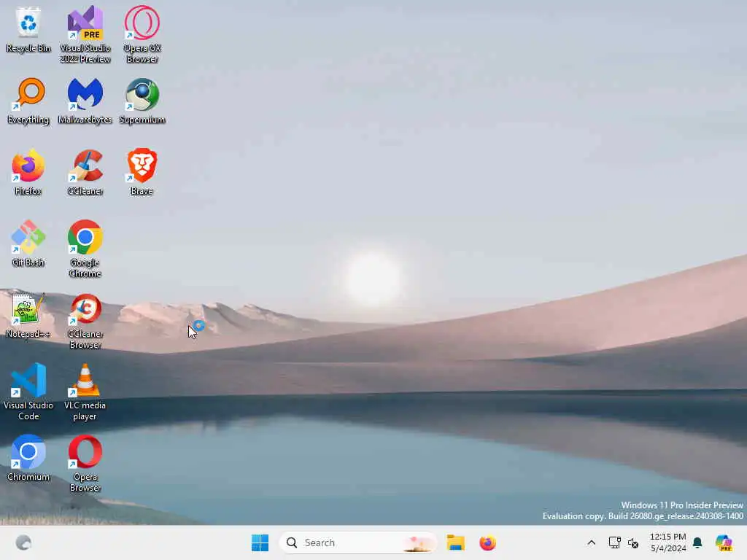Image resolution: width=747 pixels, height=560 pixels.
Task: Select the Malwarebytes desktop icon
Action: coord(85,101)
